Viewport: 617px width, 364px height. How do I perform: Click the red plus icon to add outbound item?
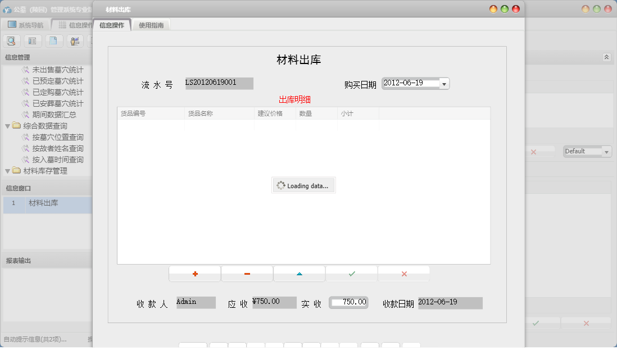[194, 274]
